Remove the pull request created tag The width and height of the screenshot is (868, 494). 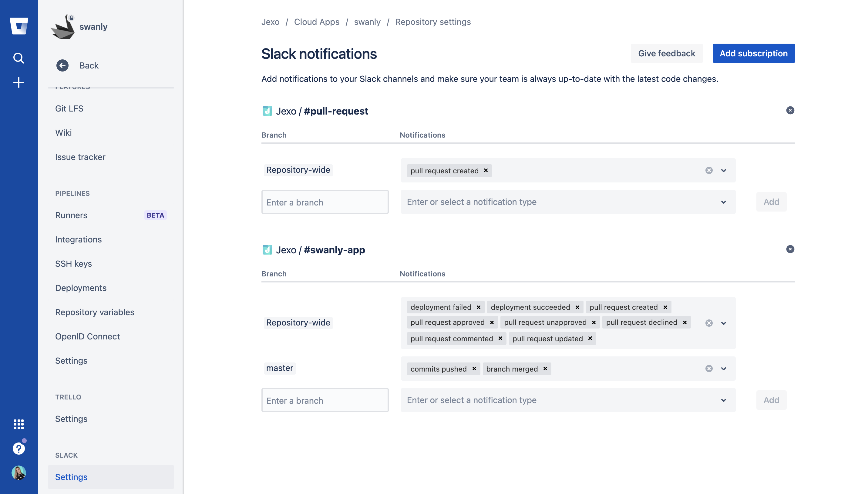point(486,171)
